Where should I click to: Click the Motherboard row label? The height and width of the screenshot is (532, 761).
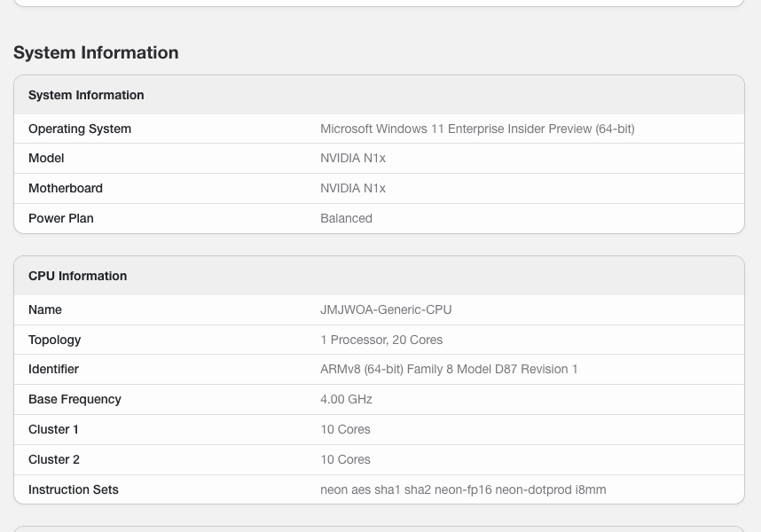[x=66, y=188]
